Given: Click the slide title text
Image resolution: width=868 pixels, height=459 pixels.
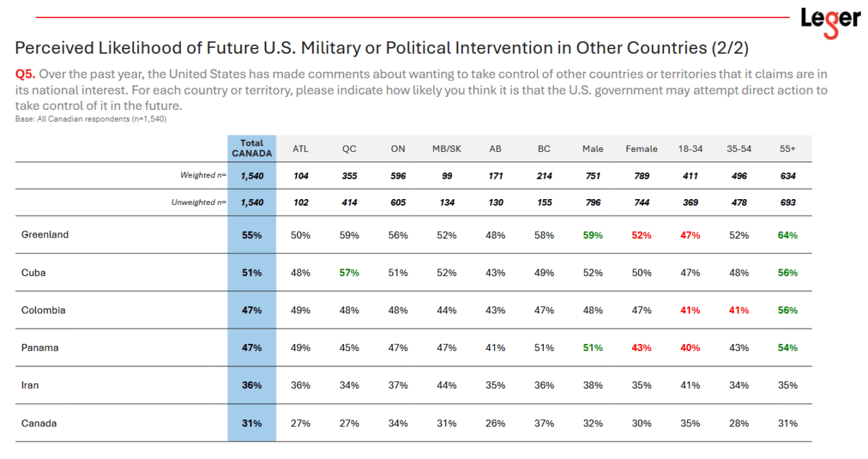Looking at the screenshot, I should click(x=382, y=49).
